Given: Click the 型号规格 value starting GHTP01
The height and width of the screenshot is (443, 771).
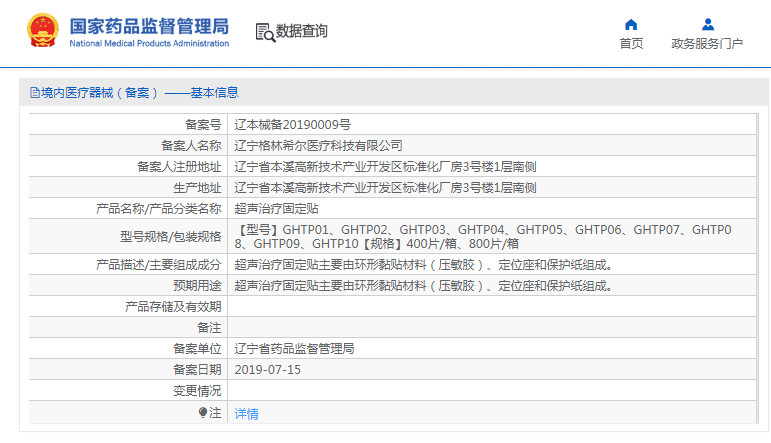Looking at the screenshot, I should pos(483,236).
